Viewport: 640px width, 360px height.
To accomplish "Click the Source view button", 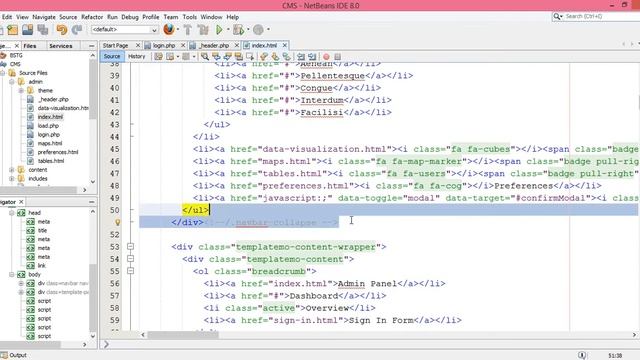I will pyautogui.click(x=112, y=56).
